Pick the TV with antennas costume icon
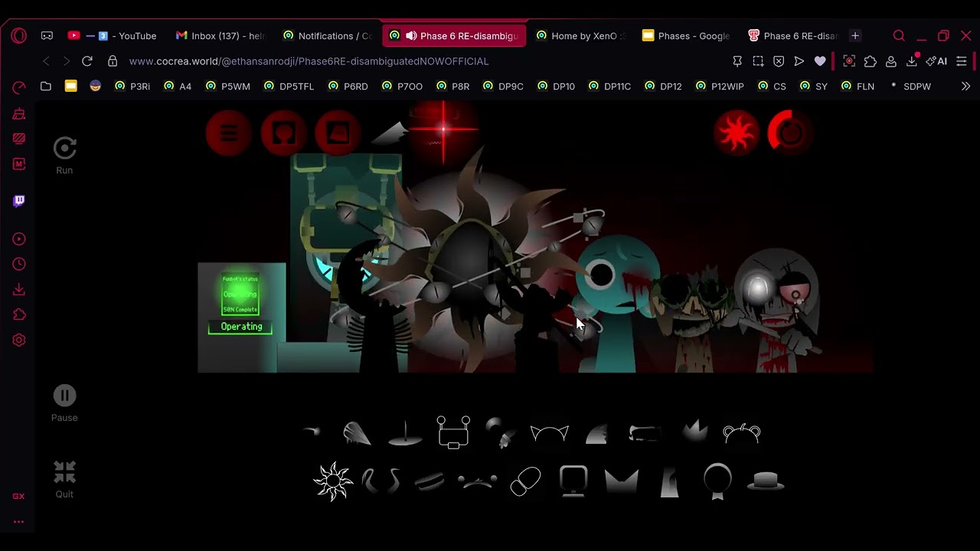Image resolution: width=980 pixels, height=551 pixels. click(453, 432)
